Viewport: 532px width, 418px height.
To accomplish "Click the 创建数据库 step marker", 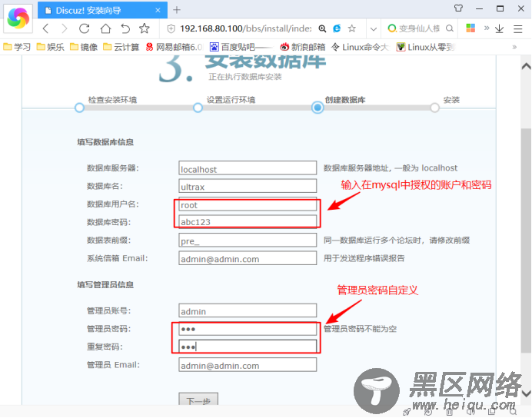I will click(318, 108).
